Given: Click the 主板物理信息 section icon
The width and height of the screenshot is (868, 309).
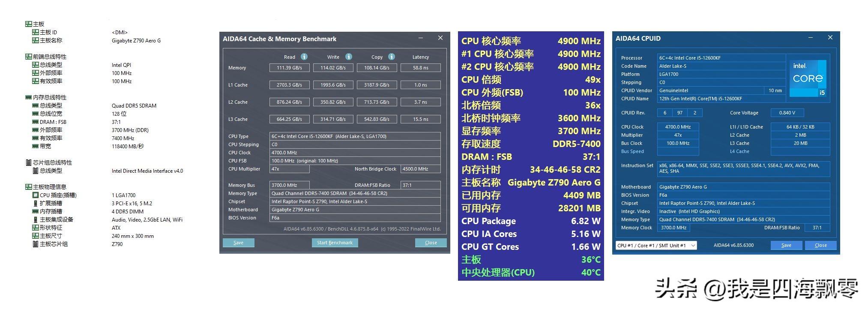Looking at the screenshot, I should tap(28, 187).
